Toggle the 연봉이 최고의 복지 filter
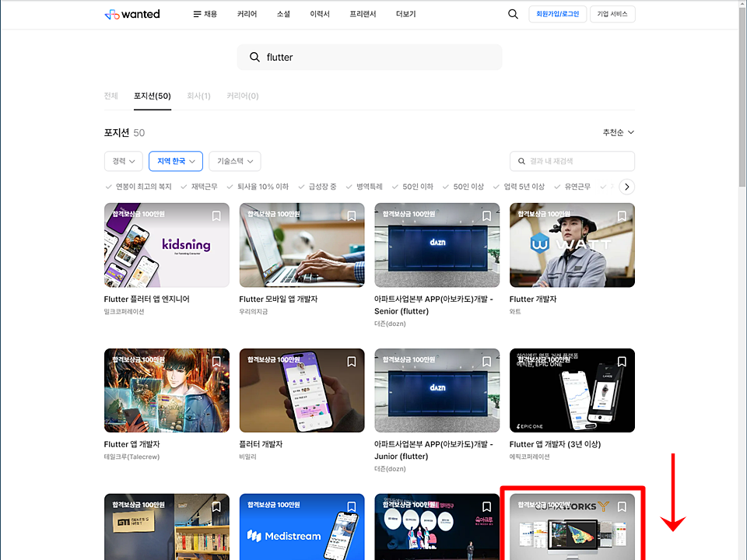The width and height of the screenshot is (747, 560). click(139, 187)
